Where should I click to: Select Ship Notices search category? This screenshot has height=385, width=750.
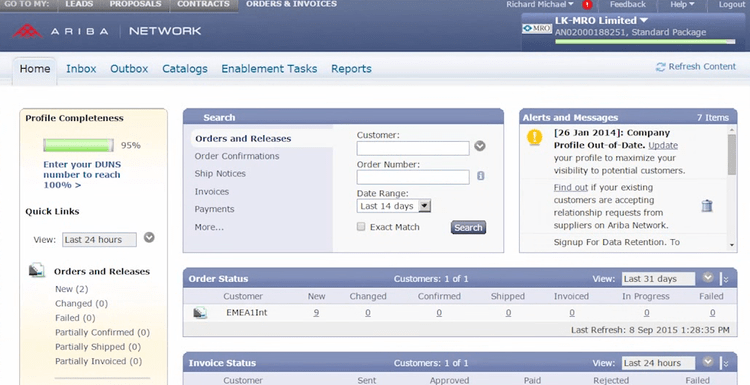coord(220,174)
